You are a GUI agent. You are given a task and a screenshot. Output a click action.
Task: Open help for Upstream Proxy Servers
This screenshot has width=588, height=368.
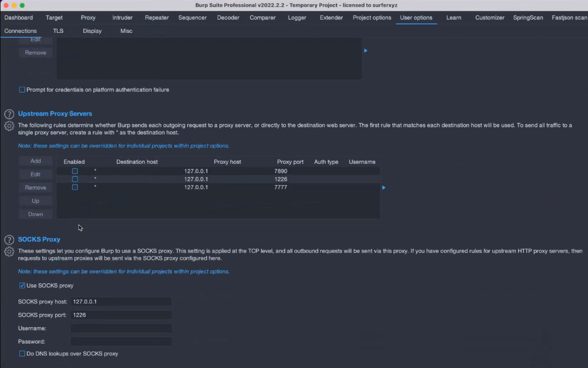(x=9, y=114)
